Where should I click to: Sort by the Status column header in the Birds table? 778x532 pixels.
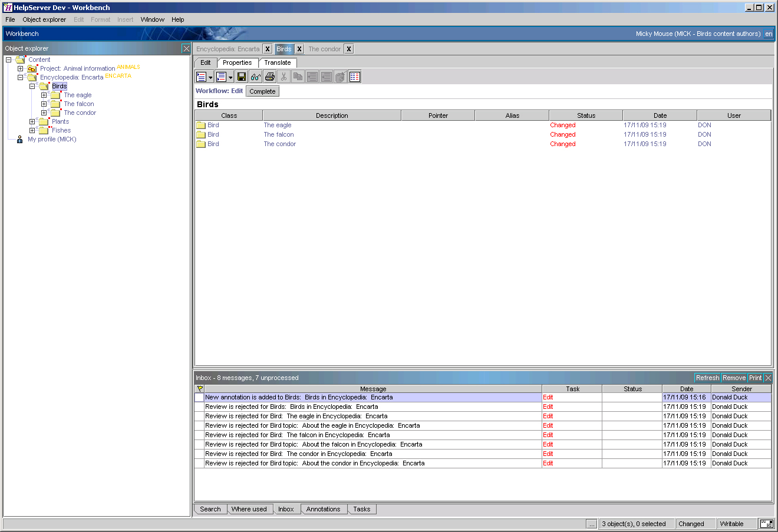pos(586,115)
